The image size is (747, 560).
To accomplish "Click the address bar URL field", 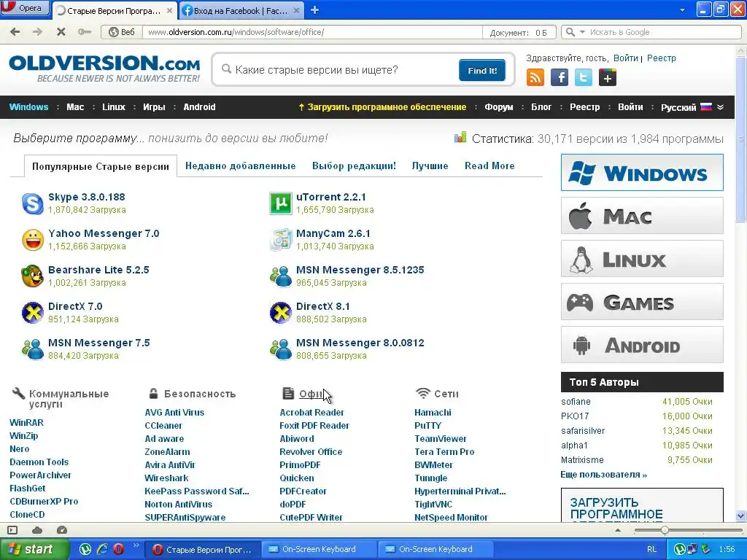I will [312, 32].
